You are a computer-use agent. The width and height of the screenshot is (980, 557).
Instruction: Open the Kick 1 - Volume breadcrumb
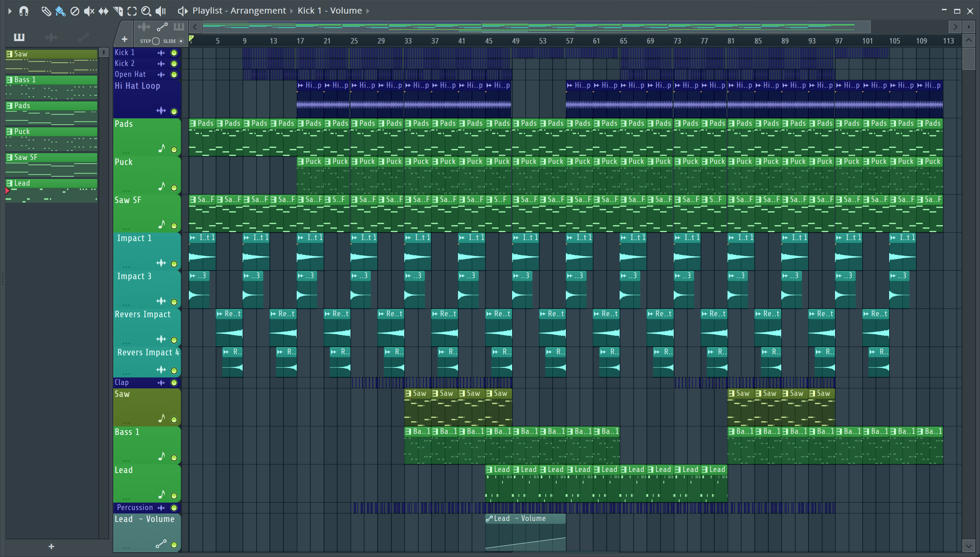click(x=330, y=11)
